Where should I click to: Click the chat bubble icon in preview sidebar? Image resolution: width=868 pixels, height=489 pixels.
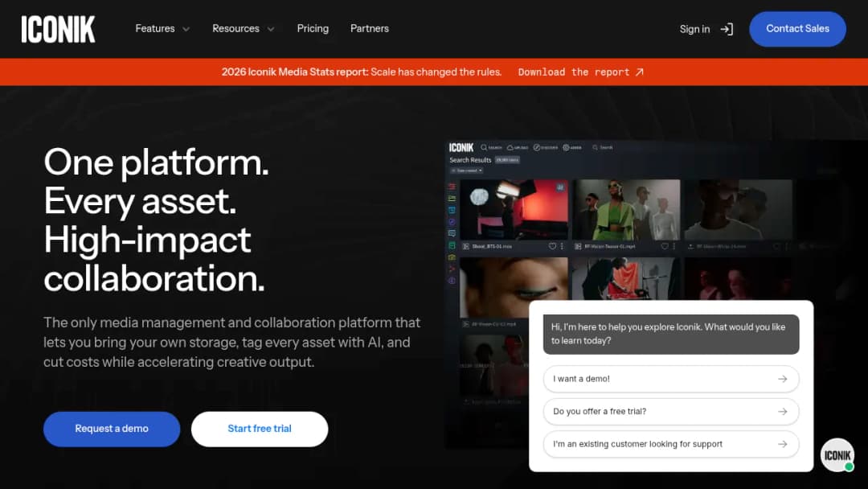tap(452, 234)
